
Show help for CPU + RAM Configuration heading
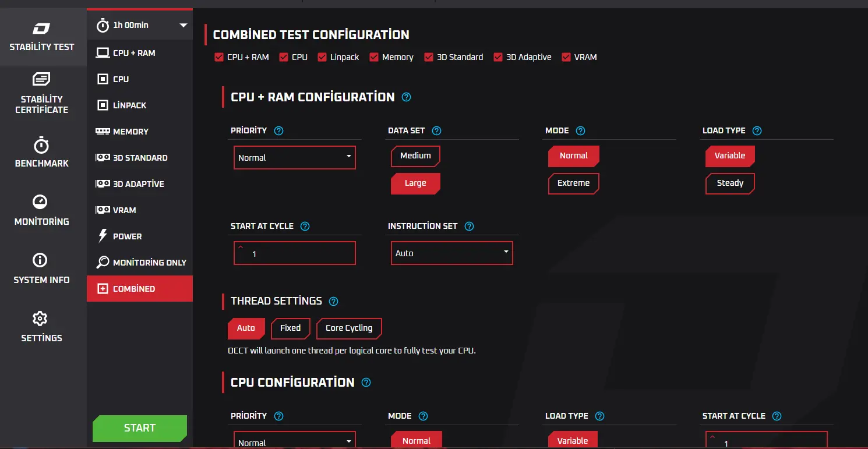[407, 97]
